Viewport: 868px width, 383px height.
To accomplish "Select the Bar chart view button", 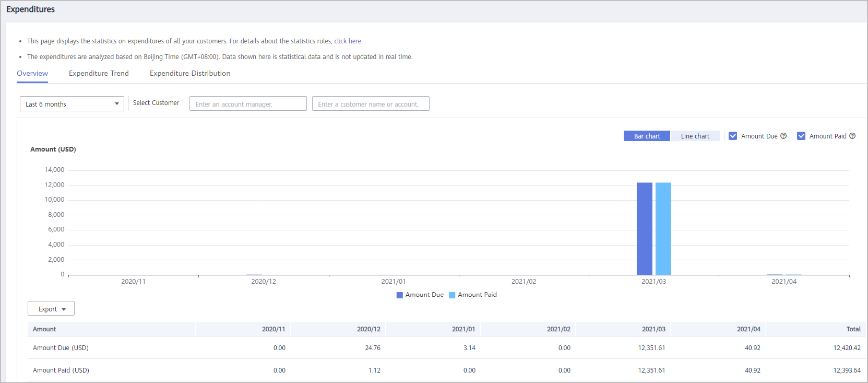I will tap(647, 136).
